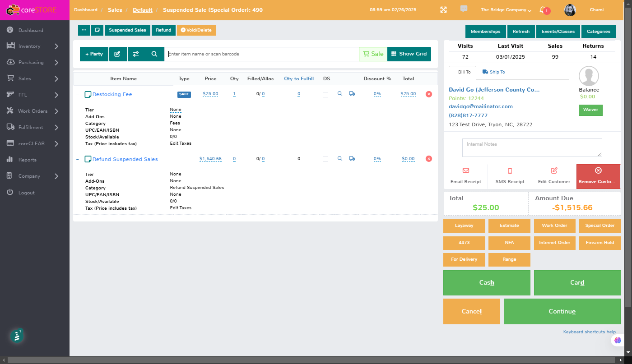Viewport: 632px width, 364px height.
Task: Open The Bridge Company dropdown
Action: tap(506, 10)
